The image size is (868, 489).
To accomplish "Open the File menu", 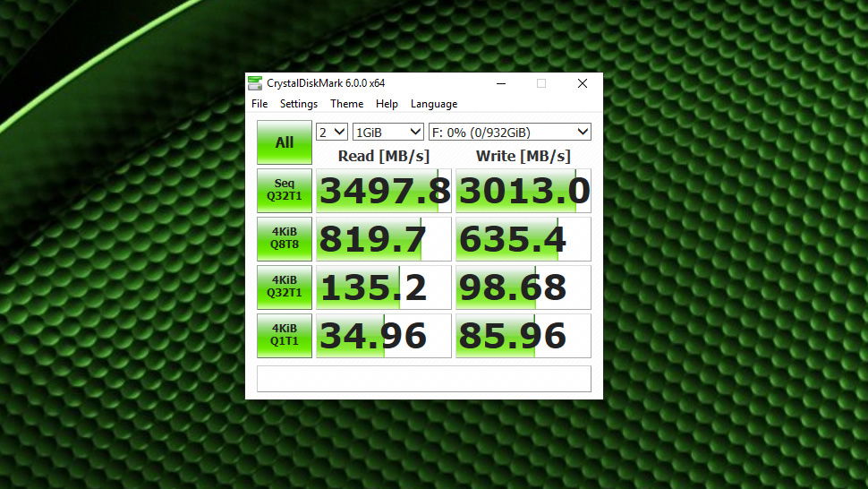I will 260,104.
